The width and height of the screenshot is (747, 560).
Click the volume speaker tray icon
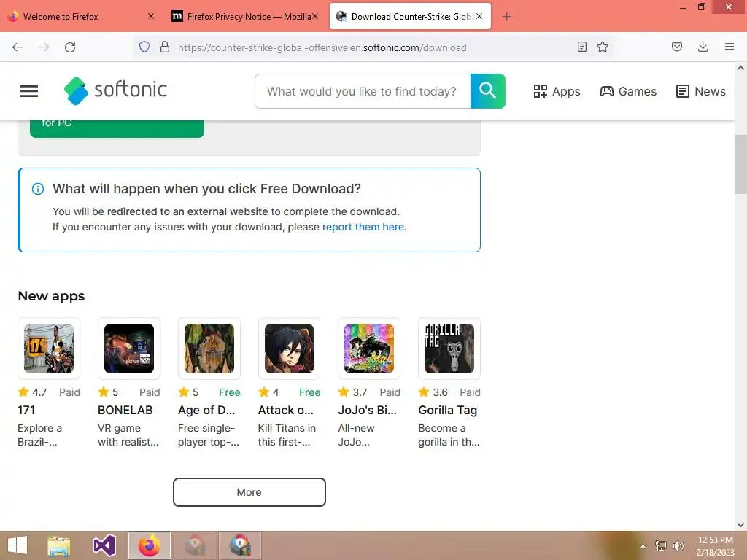[x=678, y=545]
